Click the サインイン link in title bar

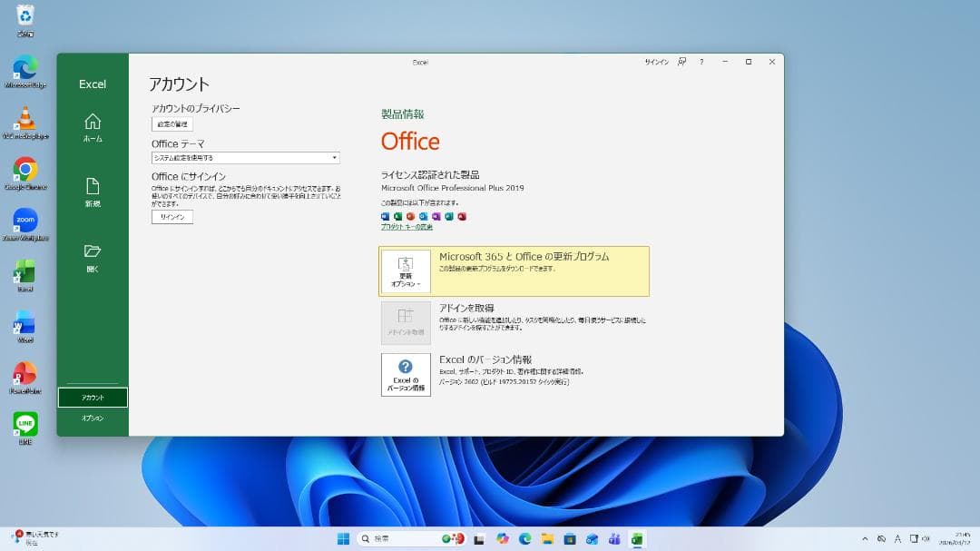tap(656, 62)
